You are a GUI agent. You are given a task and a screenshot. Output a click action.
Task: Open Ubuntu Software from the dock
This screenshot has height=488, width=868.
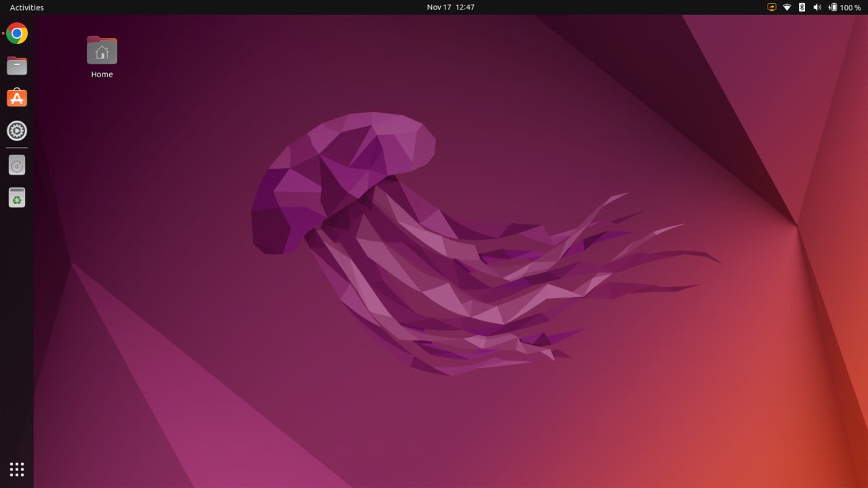coord(17,98)
